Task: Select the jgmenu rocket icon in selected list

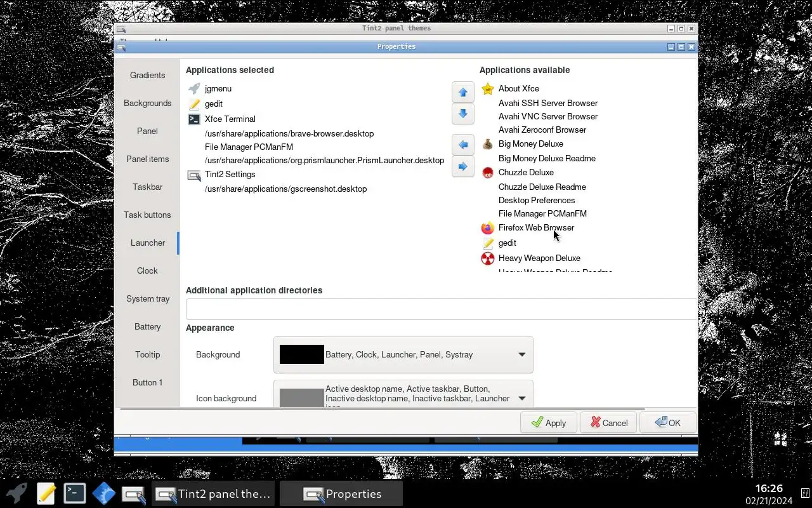Action: click(x=194, y=89)
